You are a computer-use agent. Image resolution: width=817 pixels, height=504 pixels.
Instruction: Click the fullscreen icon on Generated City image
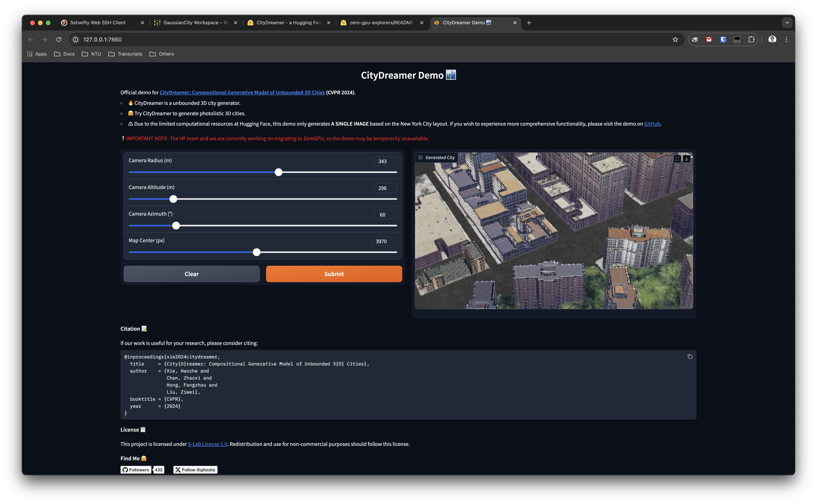point(677,159)
